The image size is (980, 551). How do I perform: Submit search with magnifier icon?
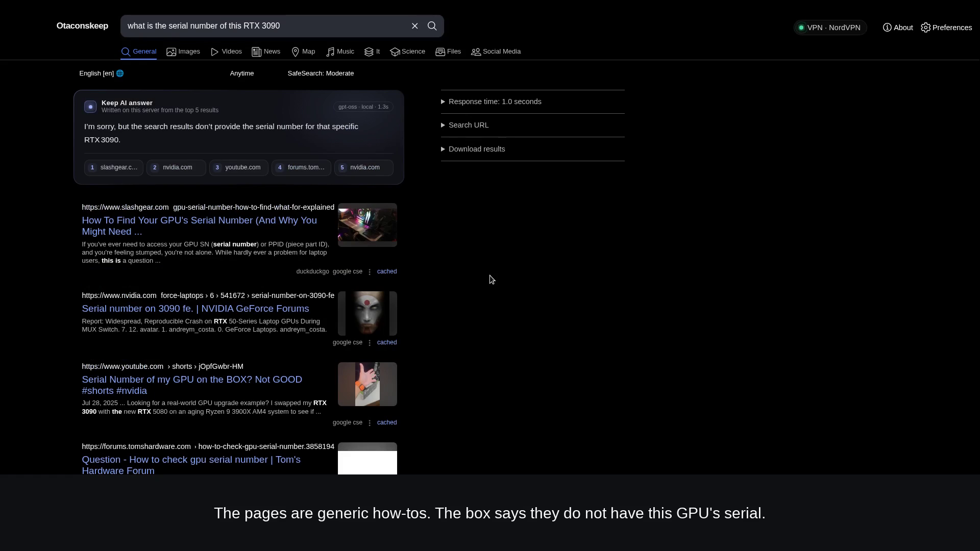432,26
